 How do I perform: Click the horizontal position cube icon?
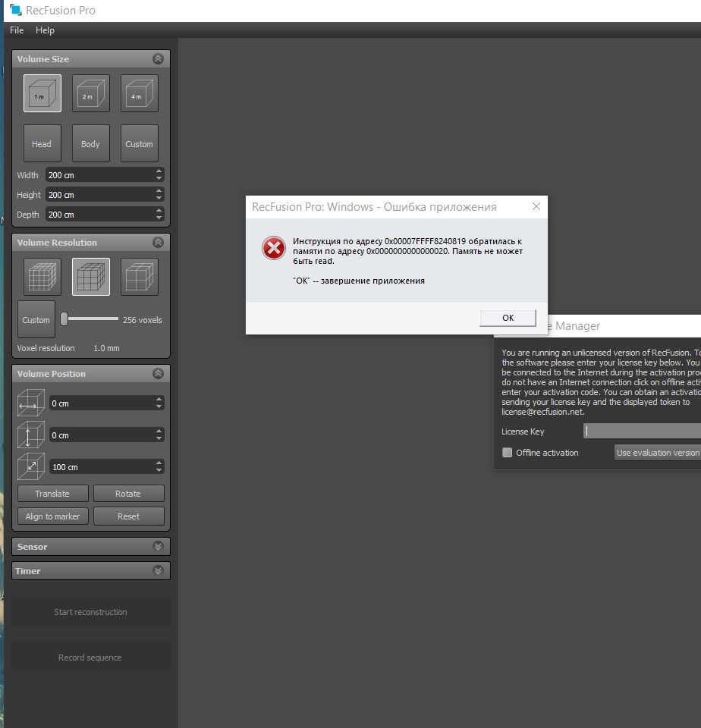[x=30, y=403]
